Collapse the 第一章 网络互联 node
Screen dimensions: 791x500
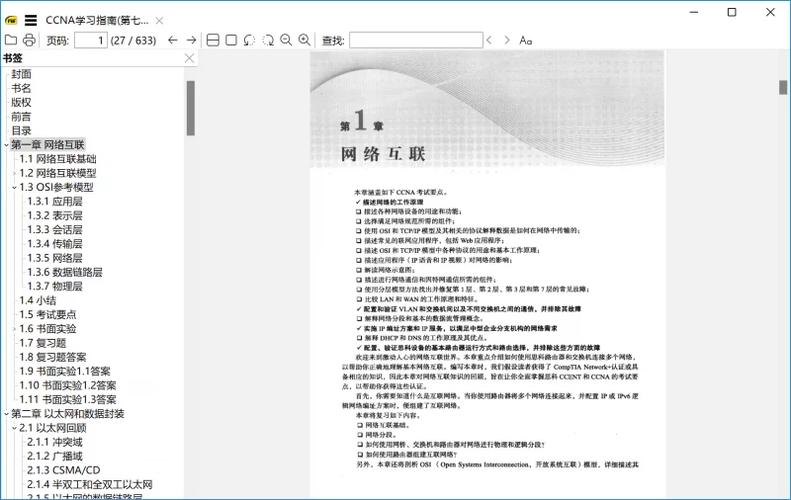[x=6, y=145]
